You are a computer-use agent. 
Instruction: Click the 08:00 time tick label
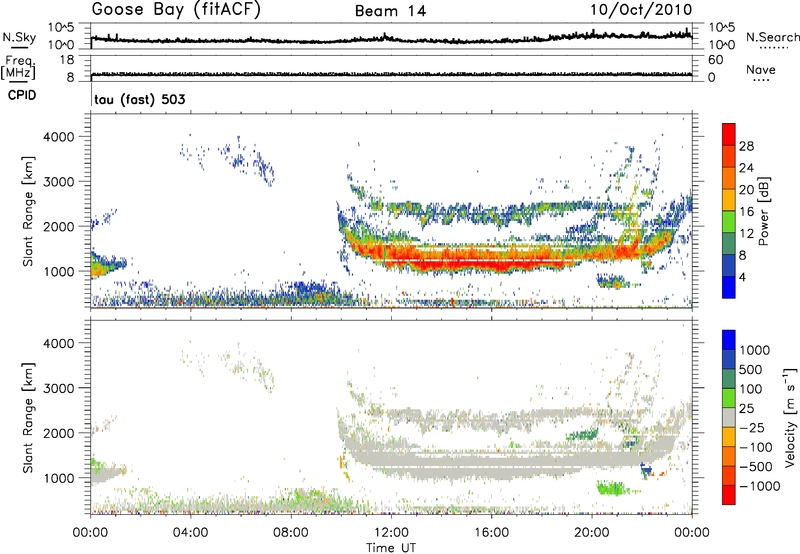[290, 533]
